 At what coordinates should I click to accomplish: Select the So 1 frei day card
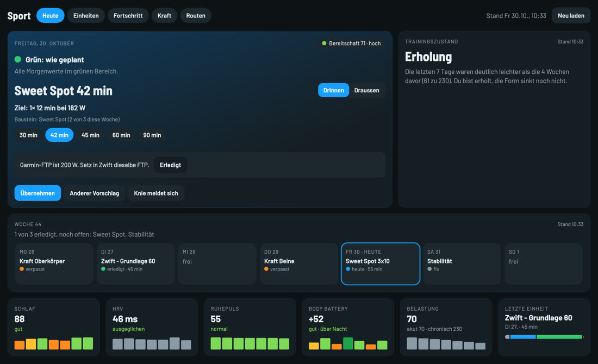(x=544, y=263)
